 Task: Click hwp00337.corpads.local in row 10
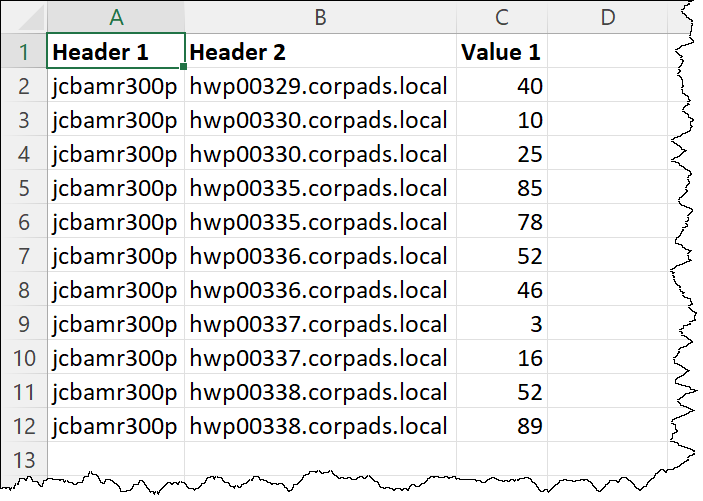click(321, 357)
